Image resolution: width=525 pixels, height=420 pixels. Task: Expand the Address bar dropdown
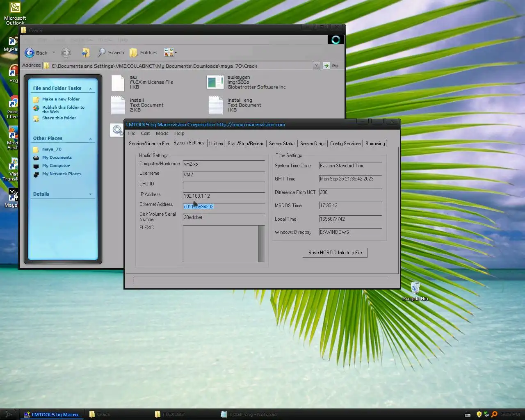pyautogui.click(x=316, y=66)
